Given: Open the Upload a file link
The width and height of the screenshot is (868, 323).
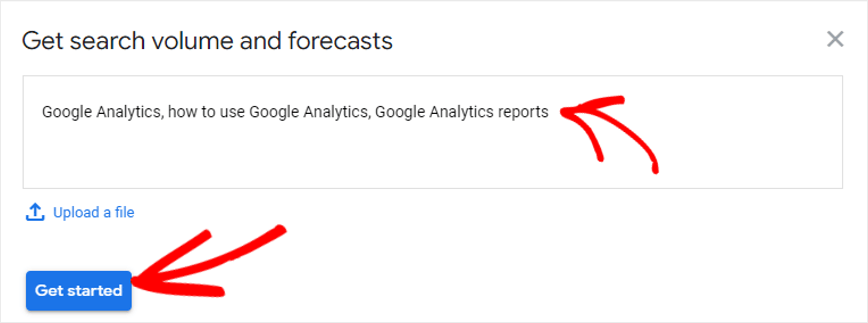Looking at the screenshot, I should click(94, 212).
